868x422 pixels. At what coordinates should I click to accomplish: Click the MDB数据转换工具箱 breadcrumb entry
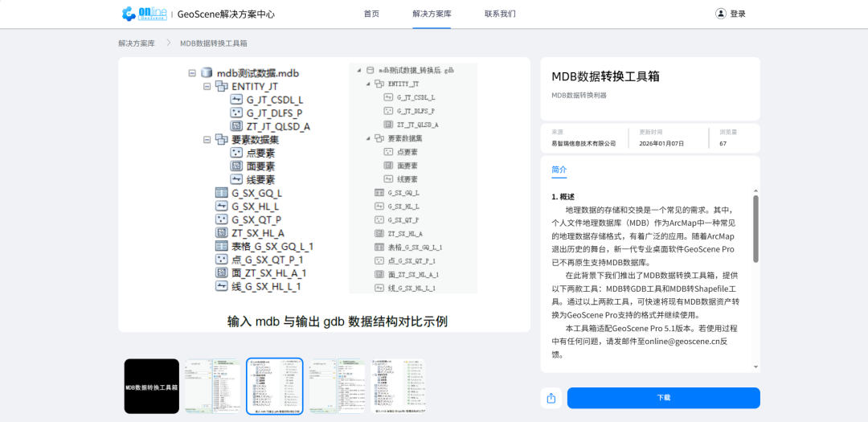pos(213,43)
